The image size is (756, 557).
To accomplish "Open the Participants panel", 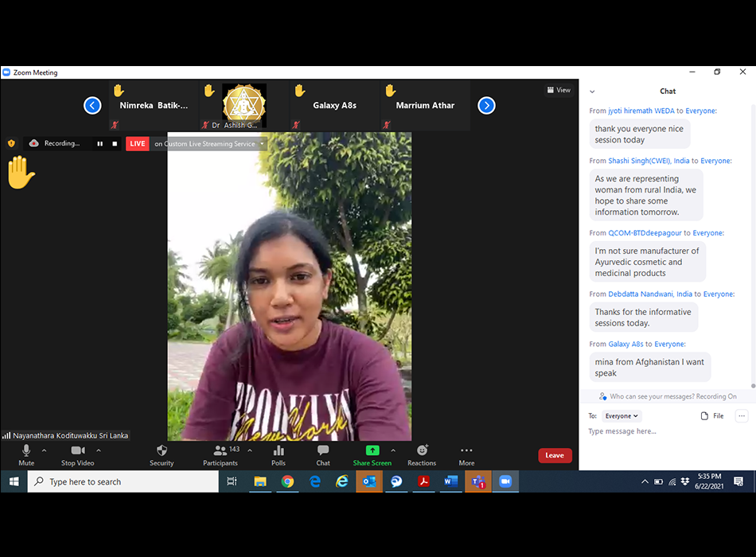I will 220,455.
